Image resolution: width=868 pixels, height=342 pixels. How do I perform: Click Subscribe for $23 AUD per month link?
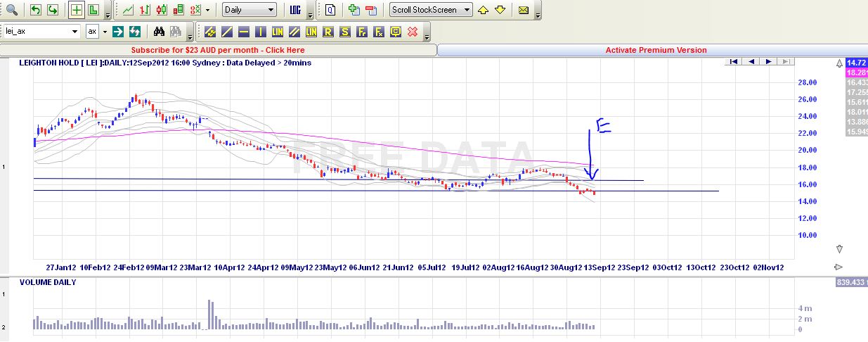pyautogui.click(x=218, y=50)
